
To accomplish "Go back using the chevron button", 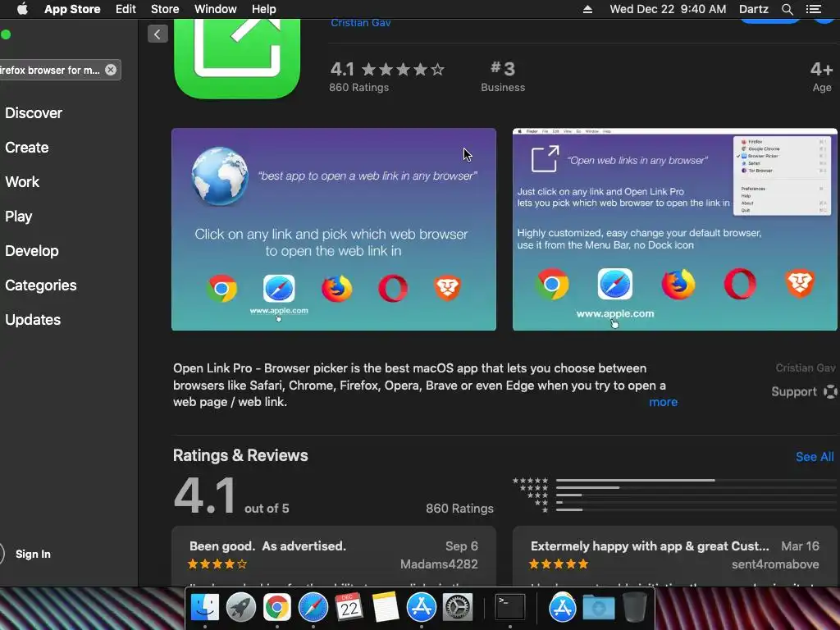I will tap(157, 34).
